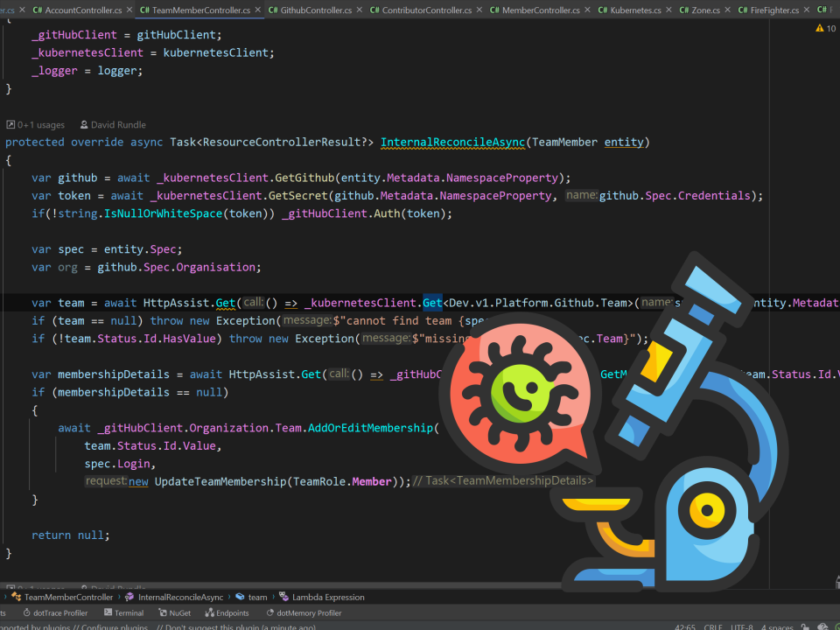Close the GithubController.cs tab

pyautogui.click(x=360, y=10)
